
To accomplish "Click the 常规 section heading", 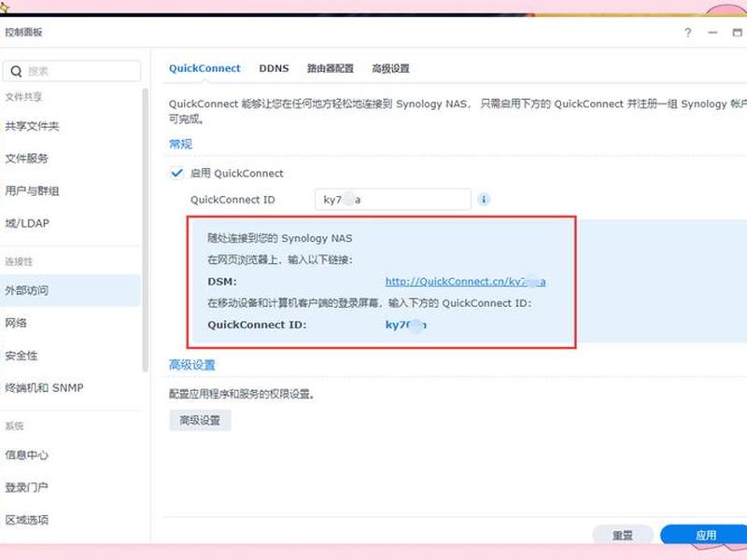I will (x=180, y=144).
